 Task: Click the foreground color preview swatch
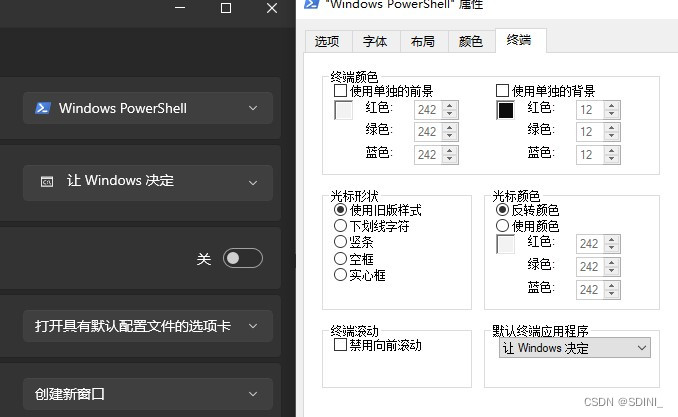coord(343,110)
